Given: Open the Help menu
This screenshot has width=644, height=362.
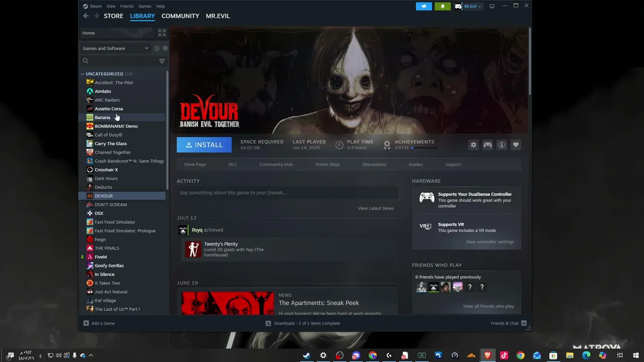Looking at the screenshot, I should (160, 6).
